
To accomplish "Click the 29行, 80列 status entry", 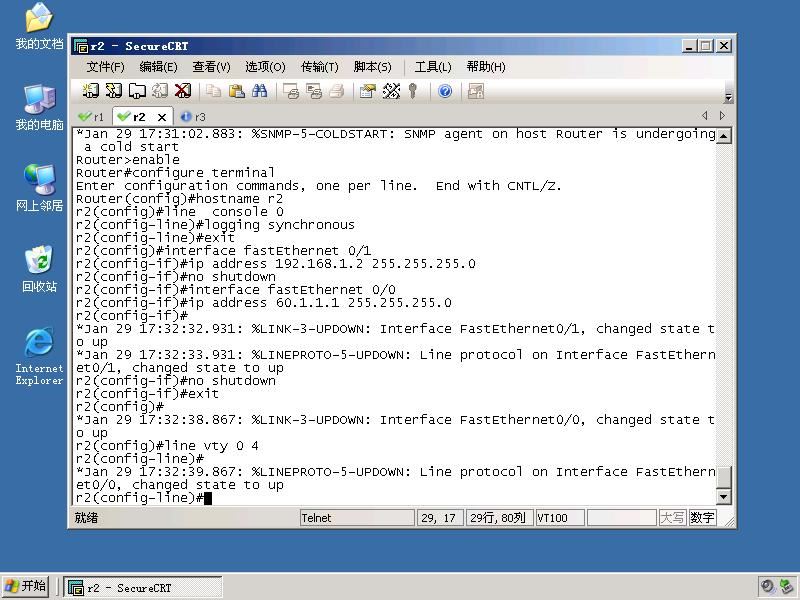I will (x=498, y=518).
